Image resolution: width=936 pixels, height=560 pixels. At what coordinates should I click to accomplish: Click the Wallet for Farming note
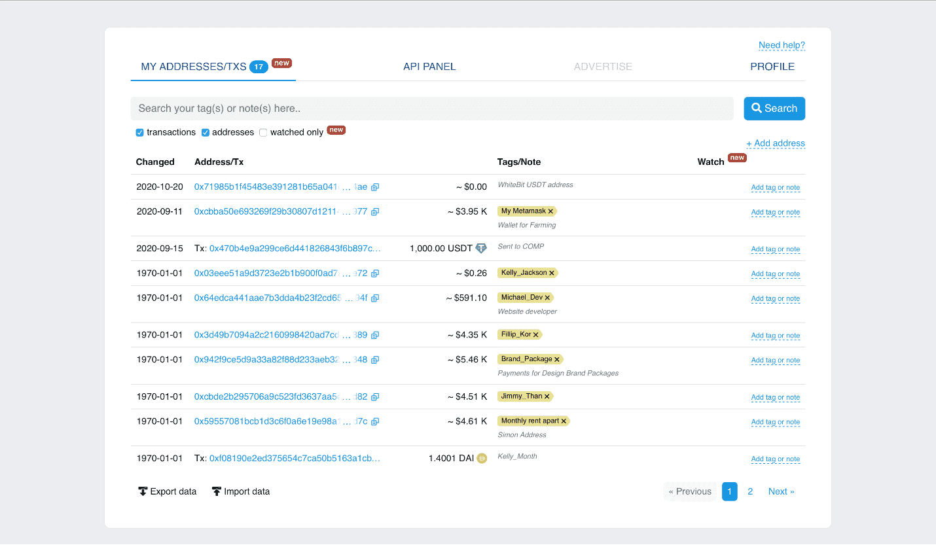coord(527,225)
